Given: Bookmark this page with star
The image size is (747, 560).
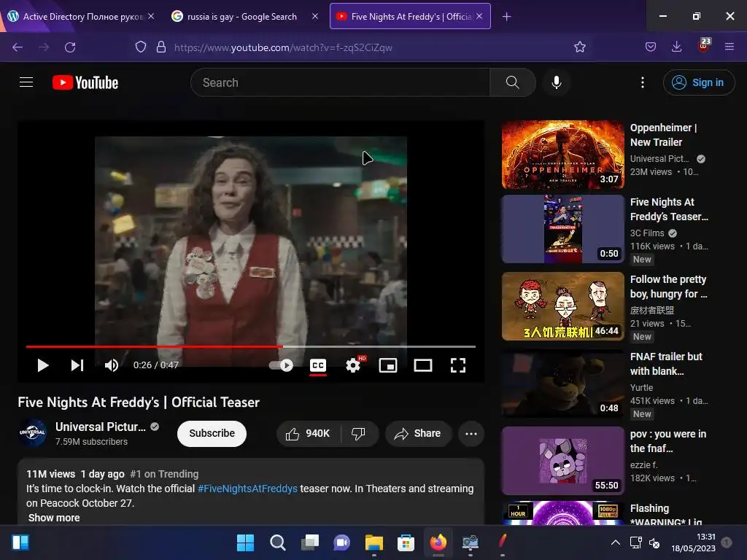Looking at the screenshot, I should click(579, 47).
